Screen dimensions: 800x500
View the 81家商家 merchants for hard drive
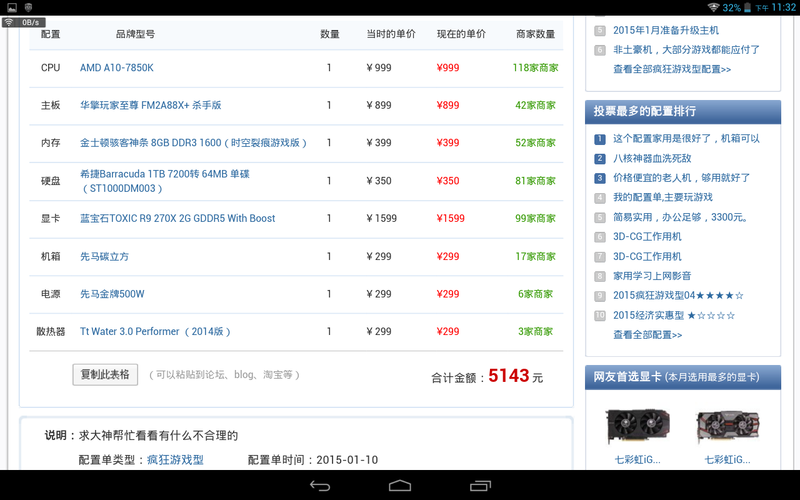tap(535, 181)
